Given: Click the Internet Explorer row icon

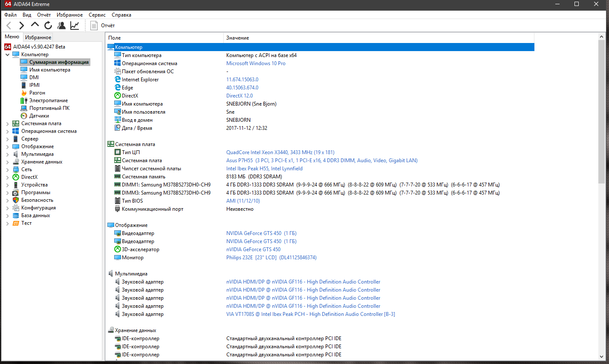Looking at the screenshot, I should [x=118, y=80].
